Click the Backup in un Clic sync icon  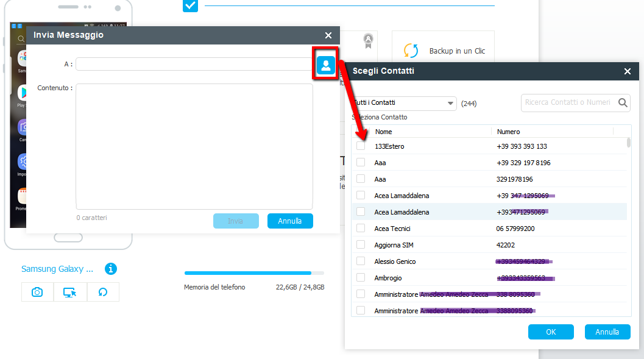pyautogui.click(x=411, y=51)
